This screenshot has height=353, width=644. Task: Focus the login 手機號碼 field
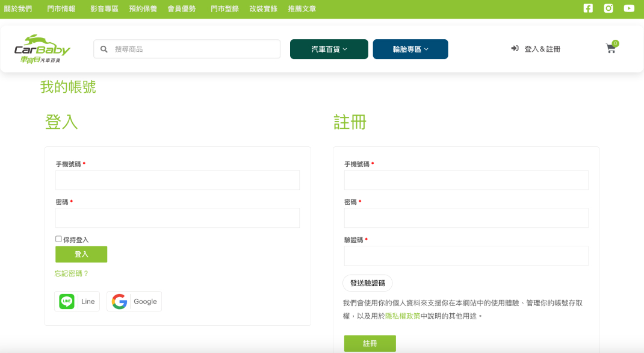click(x=178, y=180)
